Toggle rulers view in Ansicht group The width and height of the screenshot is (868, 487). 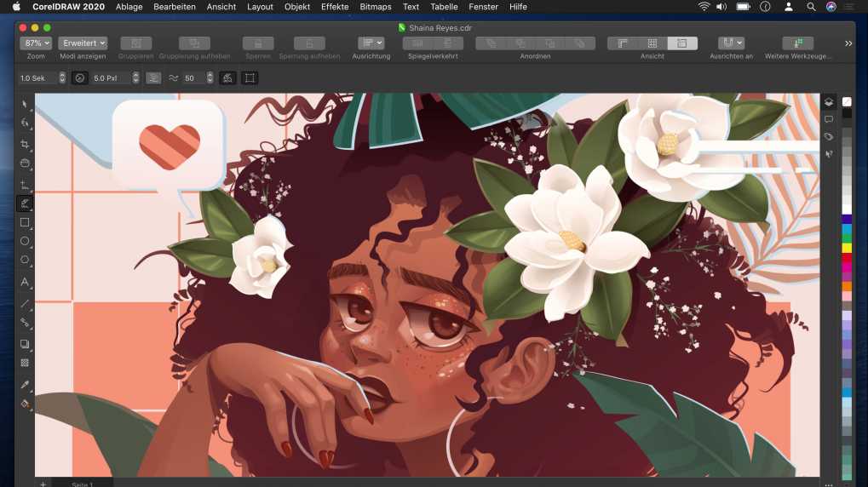coord(622,43)
